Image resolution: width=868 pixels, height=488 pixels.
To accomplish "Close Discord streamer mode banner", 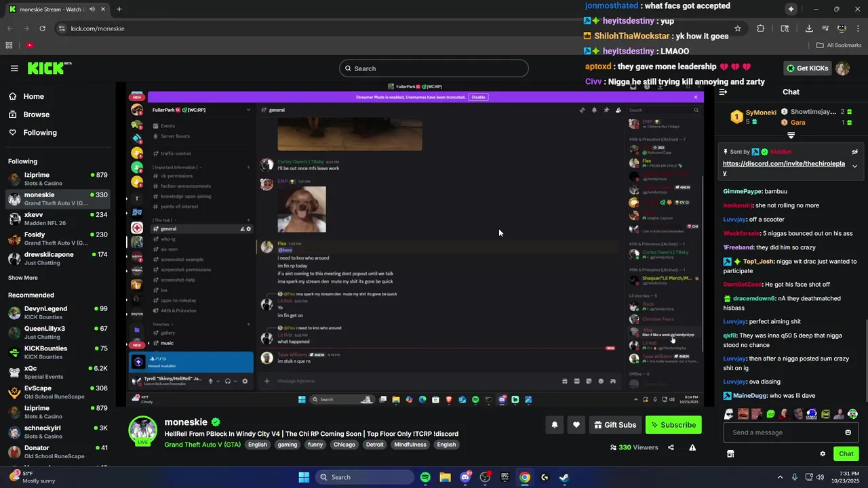I will click(695, 97).
